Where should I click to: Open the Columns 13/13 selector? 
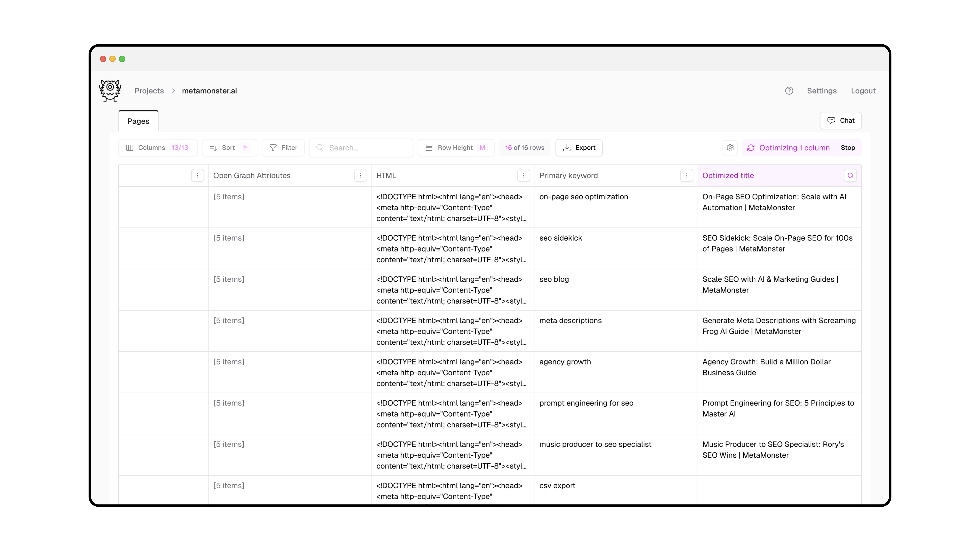tap(158, 148)
